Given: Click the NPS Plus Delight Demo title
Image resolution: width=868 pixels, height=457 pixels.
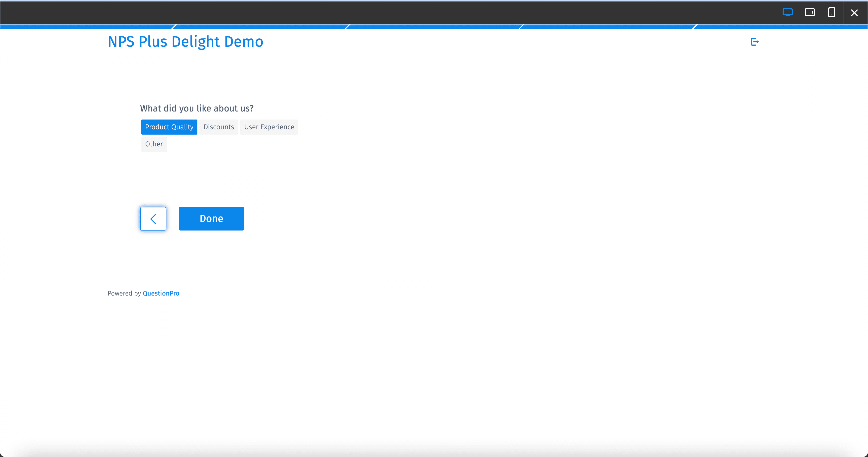Looking at the screenshot, I should pos(185,41).
